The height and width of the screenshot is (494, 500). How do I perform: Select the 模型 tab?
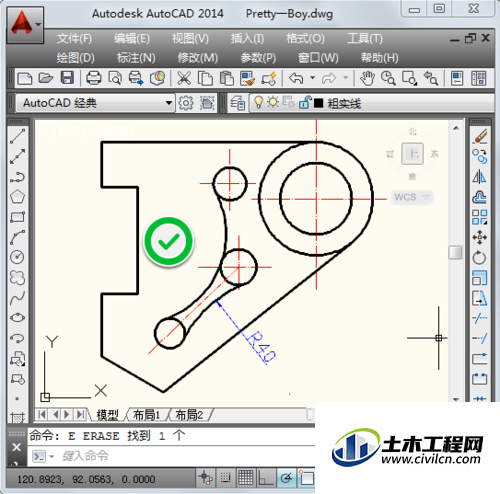click(x=107, y=415)
